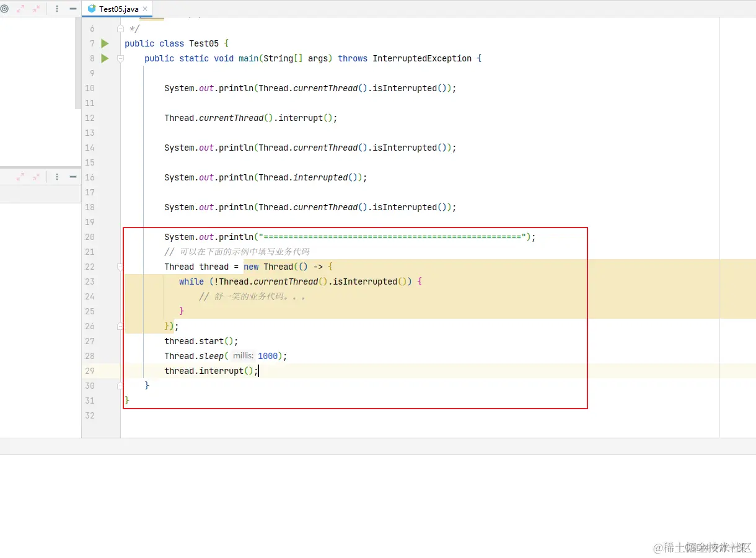
Task: Click line number 29 in the gutter
Action: tap(90, 371)
